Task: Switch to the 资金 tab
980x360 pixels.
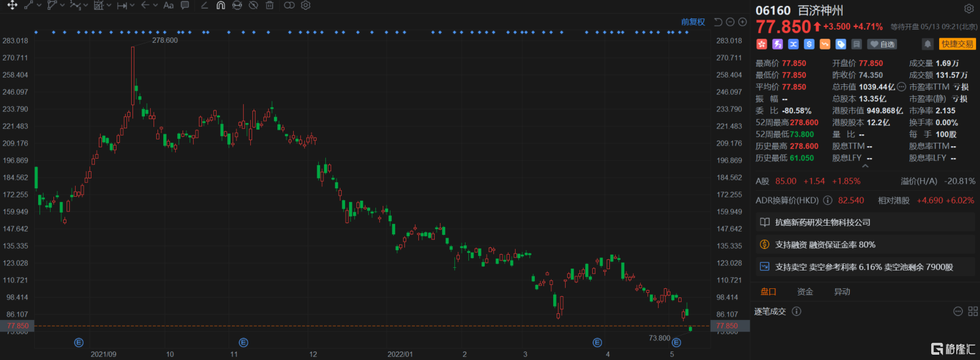Action: tap(805, 292)
